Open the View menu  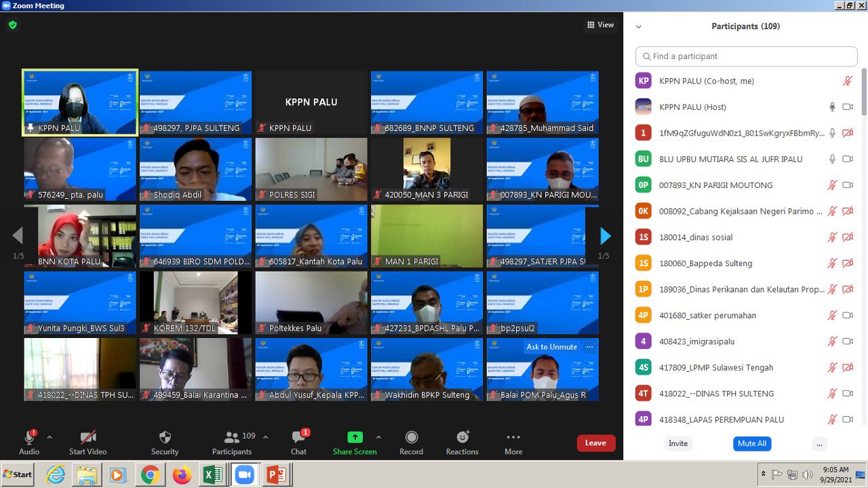tap(600, 25)
